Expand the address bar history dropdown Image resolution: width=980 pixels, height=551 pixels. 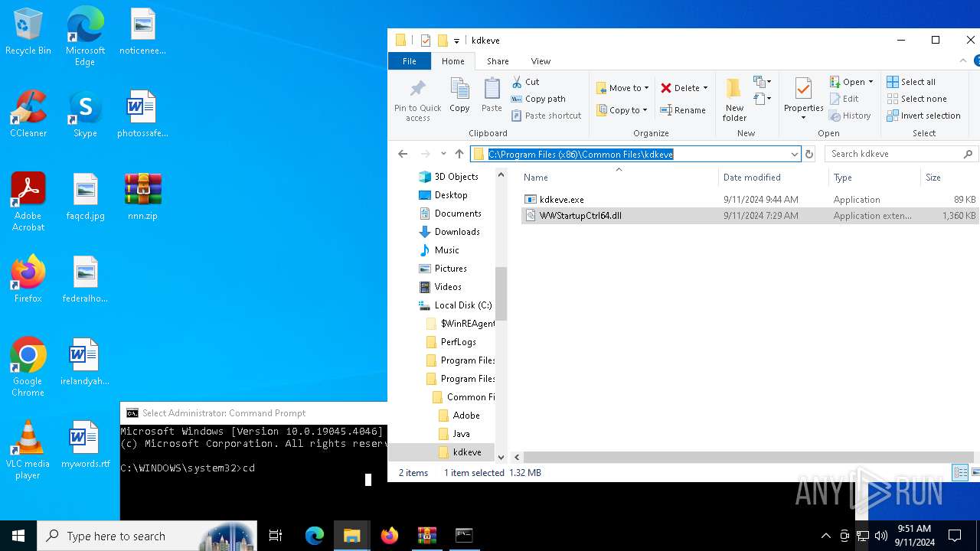pyautogui.click(x=794, y=154)
